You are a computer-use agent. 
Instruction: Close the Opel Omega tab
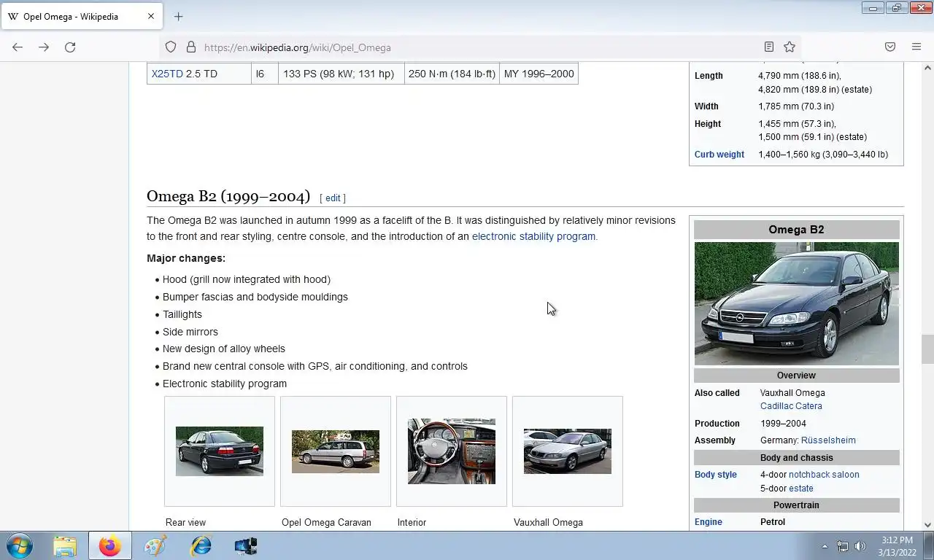coord(151,16)
